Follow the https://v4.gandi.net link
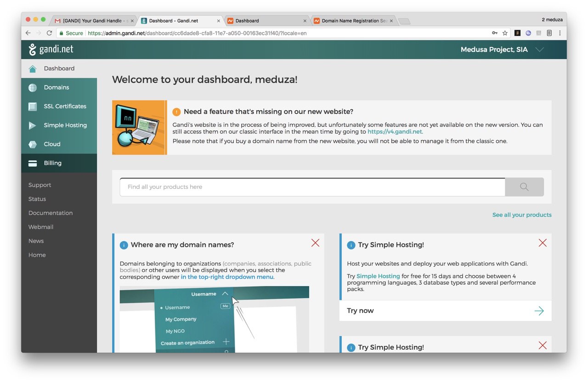Screen dimensions: 588x383 click(x=395, y=132)
